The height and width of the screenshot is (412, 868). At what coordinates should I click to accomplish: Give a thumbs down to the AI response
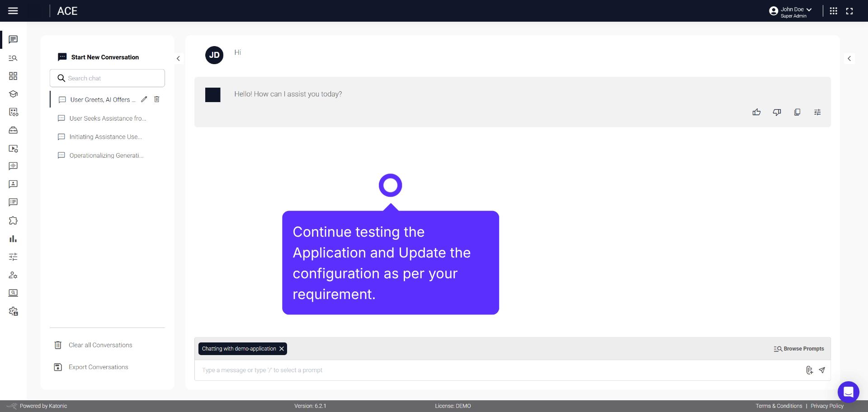tap(777, 112)
